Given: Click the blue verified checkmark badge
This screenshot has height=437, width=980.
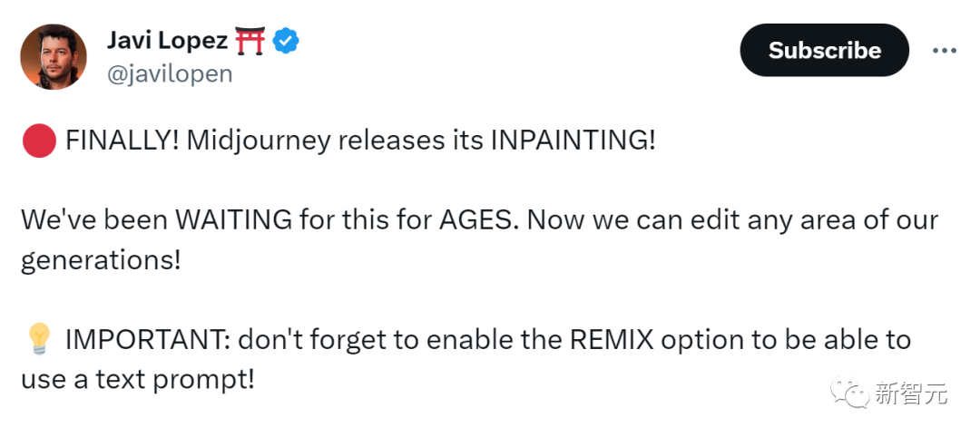Looking at the screenshot, I should click(286, 41).
